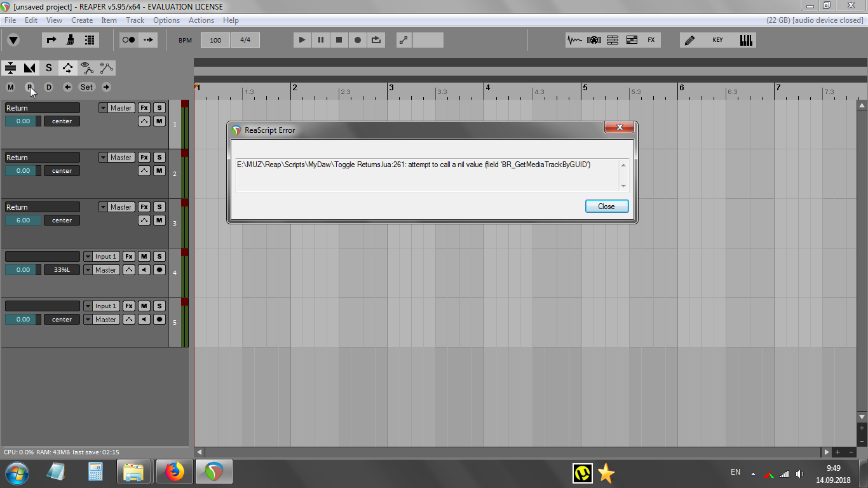
Task: Close the ReaScript Error dialog with Close button
Action: click(606, 207)
